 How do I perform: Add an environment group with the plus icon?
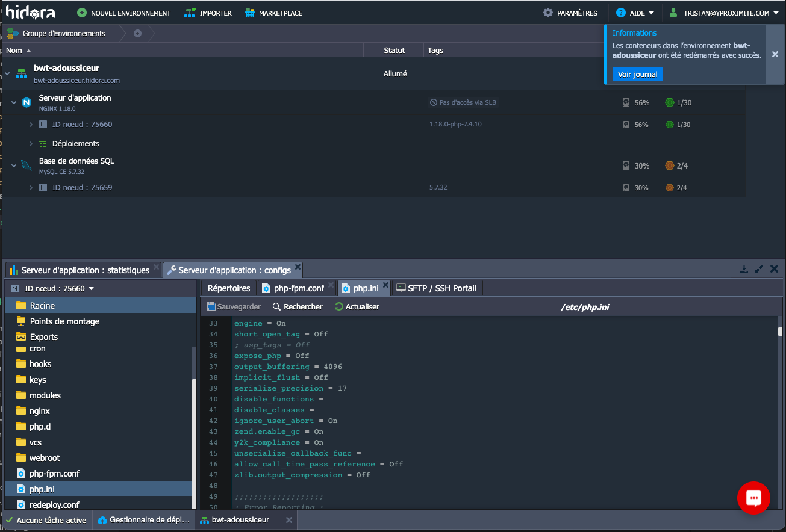137,34
